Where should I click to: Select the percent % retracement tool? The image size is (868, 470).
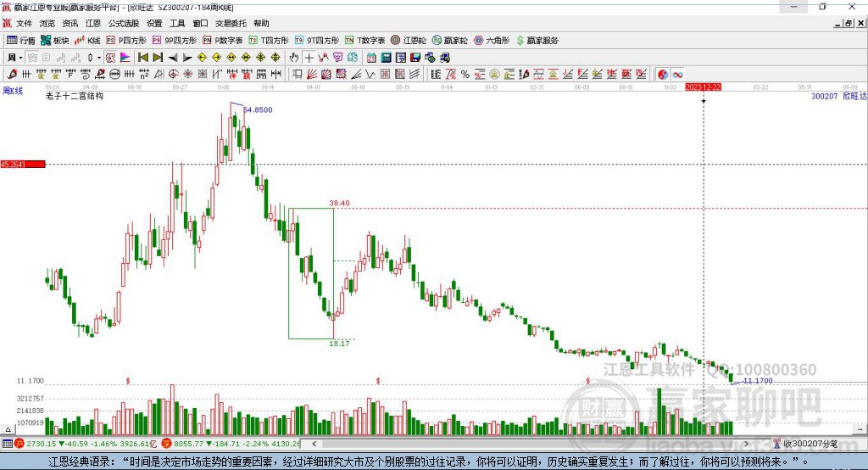click(x=465, y=75)
